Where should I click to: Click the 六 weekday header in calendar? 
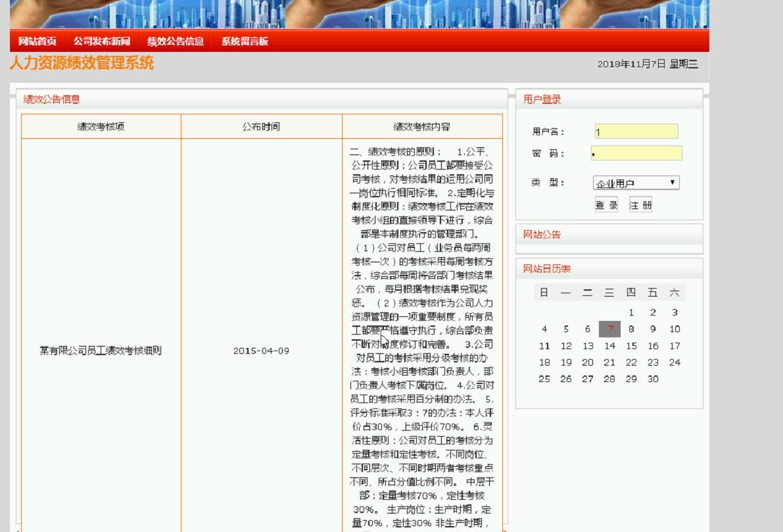(x=675, y=292)
